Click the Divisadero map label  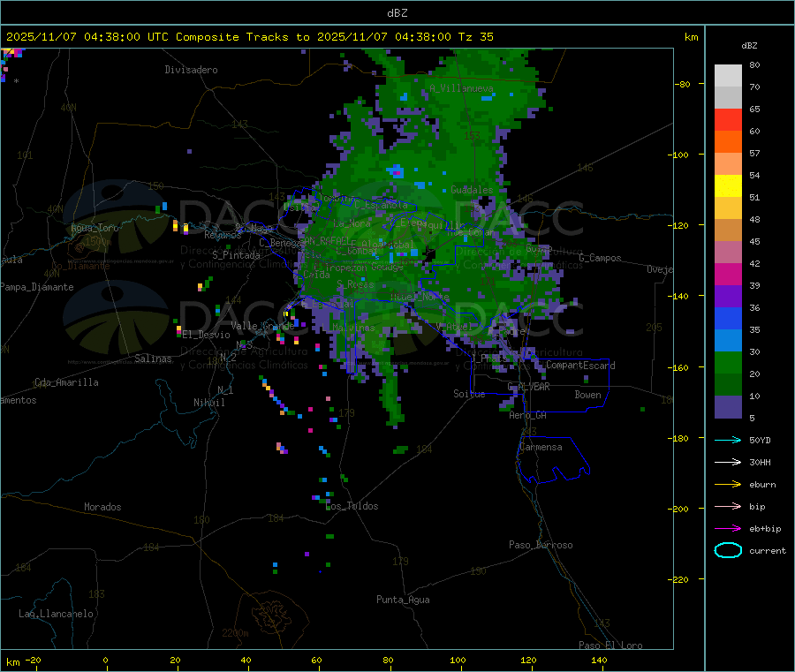coord(191,70)
